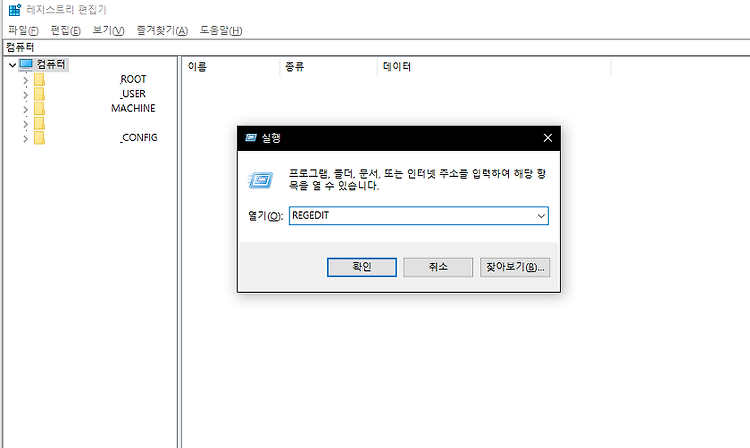Expand the _USER registry key
This screenshot has height=448, width=750.
26,95
